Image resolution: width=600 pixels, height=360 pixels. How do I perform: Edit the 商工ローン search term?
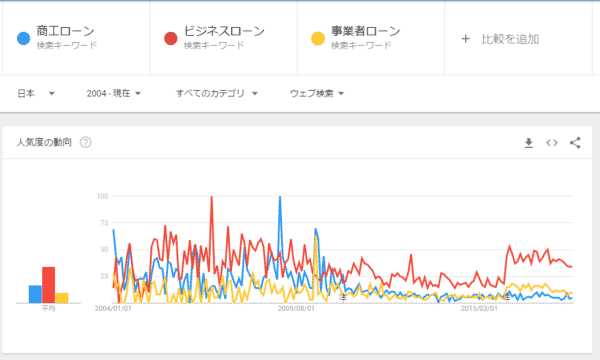click(x=65, y=31)
